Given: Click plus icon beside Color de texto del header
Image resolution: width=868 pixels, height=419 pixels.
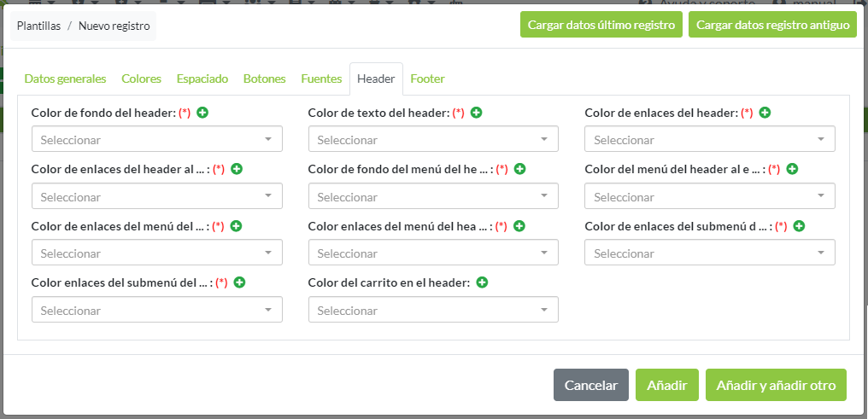Looking at the screenshot, I should (477, 113).
